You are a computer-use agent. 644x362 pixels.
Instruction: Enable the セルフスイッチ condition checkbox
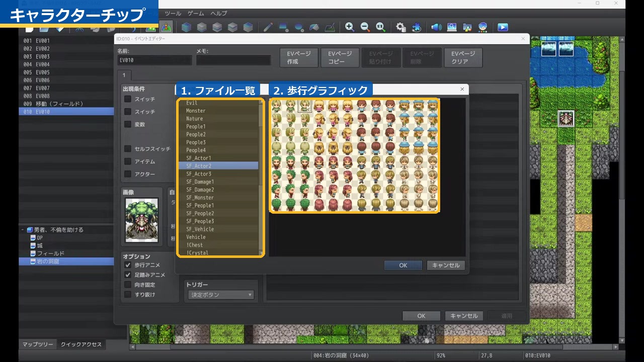pyautogui.click(x=128, y=149)
